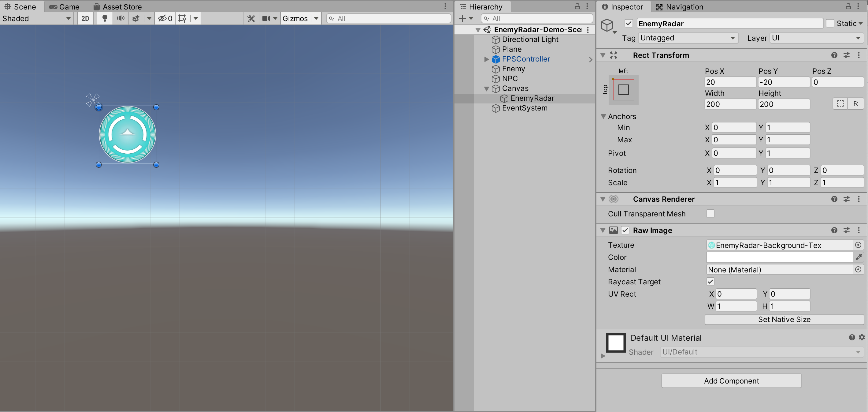Toggle 2D view mode in Scene toolbar

coord(85,18)
